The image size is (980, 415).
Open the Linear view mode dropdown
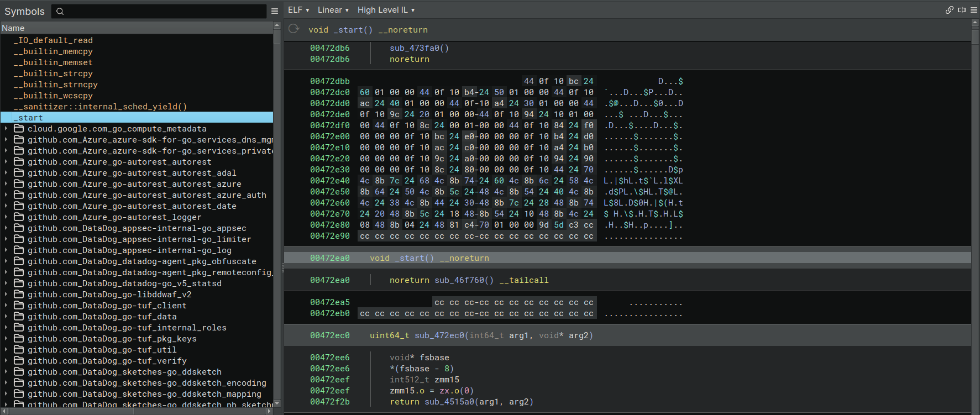[333, 10]
